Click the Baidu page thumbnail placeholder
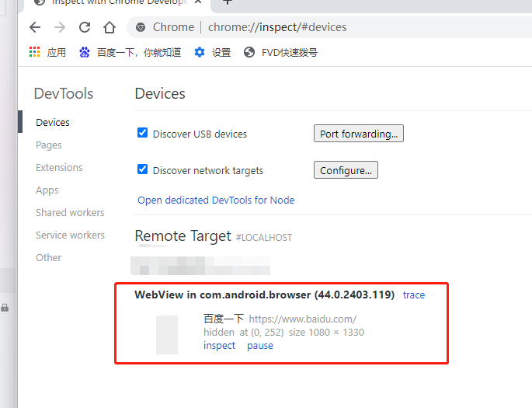 pos(167,335)
